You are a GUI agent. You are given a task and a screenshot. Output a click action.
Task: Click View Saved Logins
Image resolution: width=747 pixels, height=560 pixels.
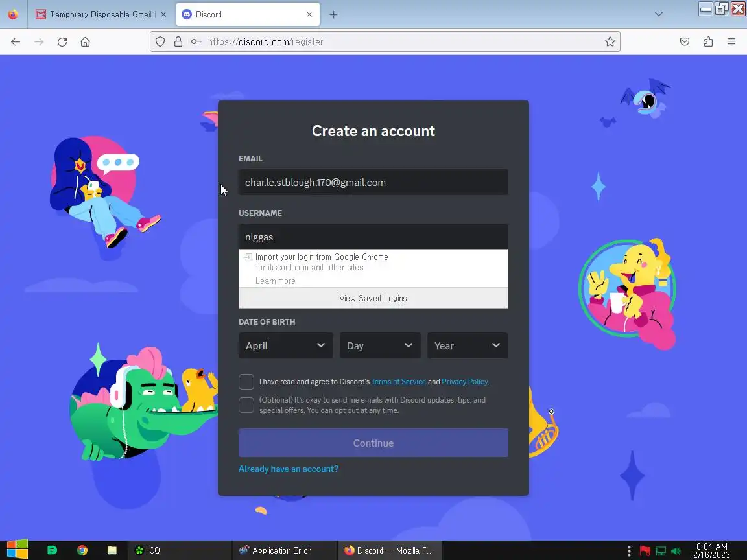pos(373,298)
